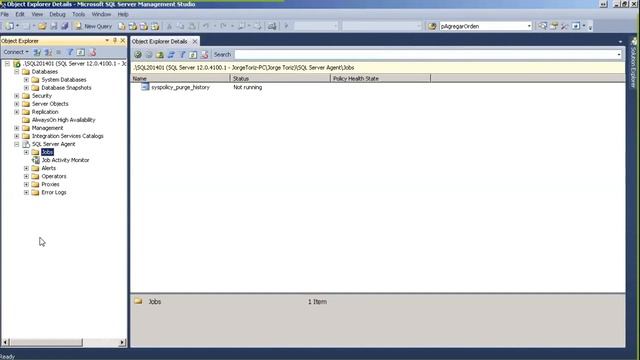640x360 pixels.
Task: Click the Save All icon
Action: (64, 26)
